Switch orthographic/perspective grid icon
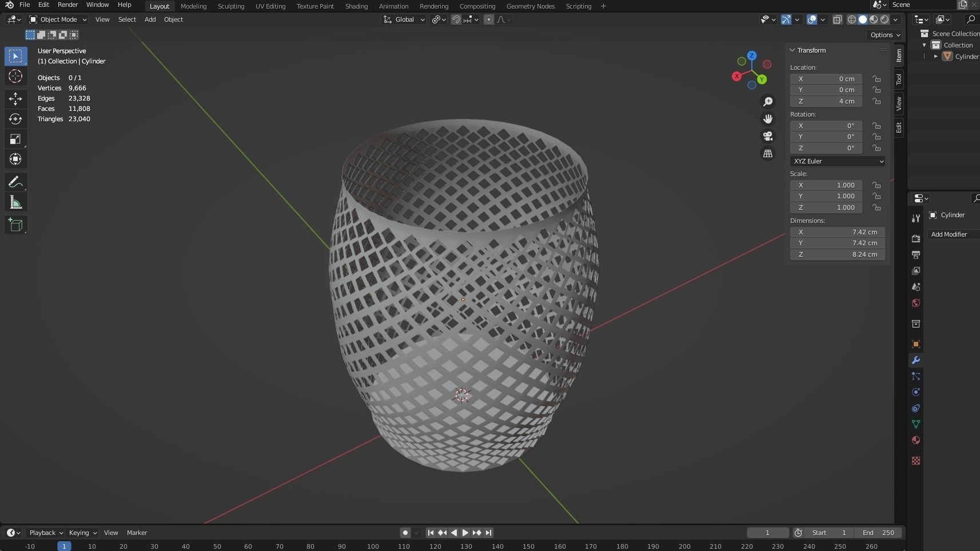The height and width of the screenshot is (551, 980). tap(768, 153)
